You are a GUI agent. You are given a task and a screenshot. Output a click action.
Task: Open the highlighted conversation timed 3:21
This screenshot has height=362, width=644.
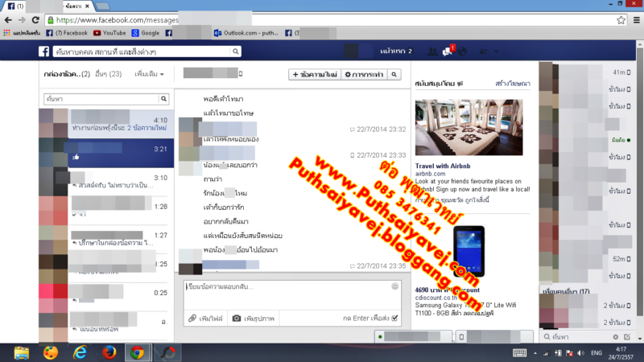click(x=106, y=152)
